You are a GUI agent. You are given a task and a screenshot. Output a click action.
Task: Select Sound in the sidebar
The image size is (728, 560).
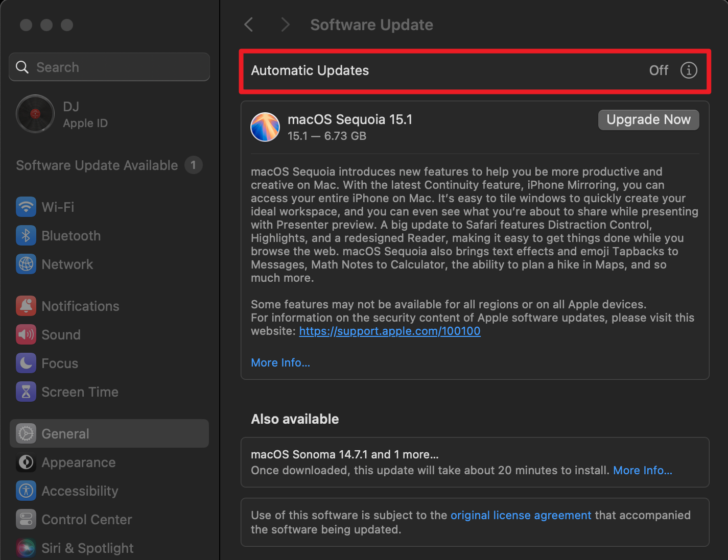[109, 334]
